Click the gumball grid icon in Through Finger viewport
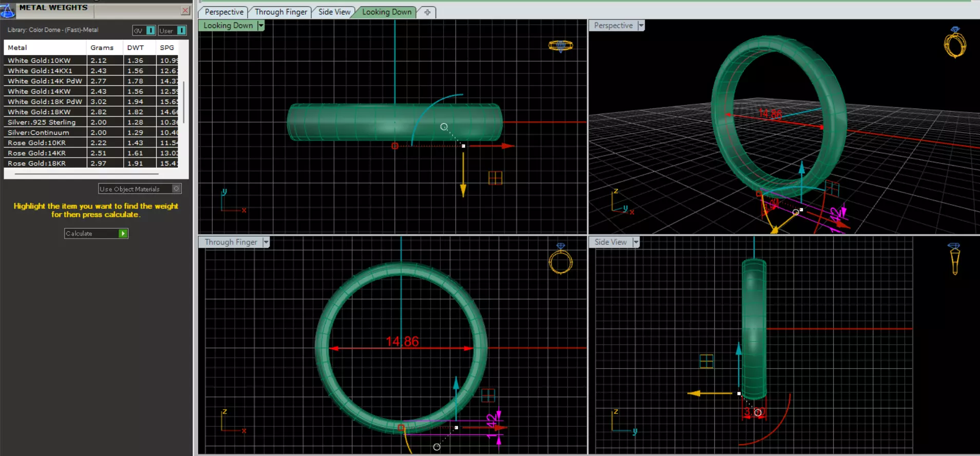 point(488,395)
